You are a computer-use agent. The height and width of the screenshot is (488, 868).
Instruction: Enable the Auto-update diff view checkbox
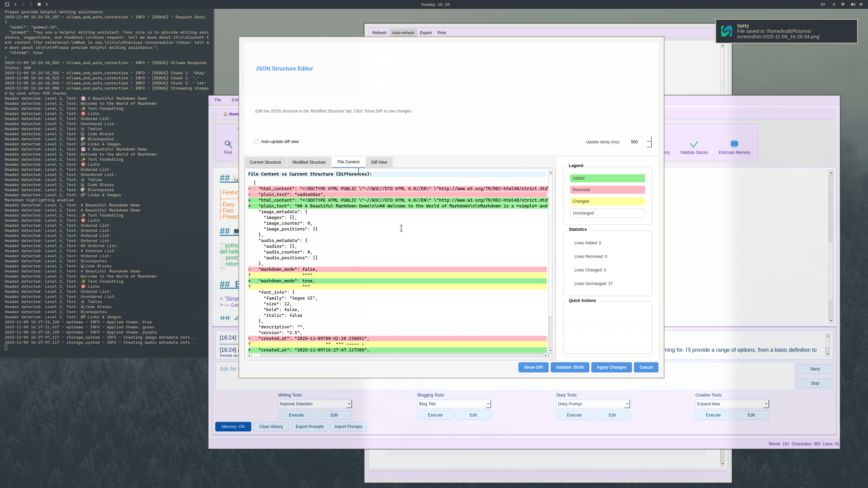[257, 142]
